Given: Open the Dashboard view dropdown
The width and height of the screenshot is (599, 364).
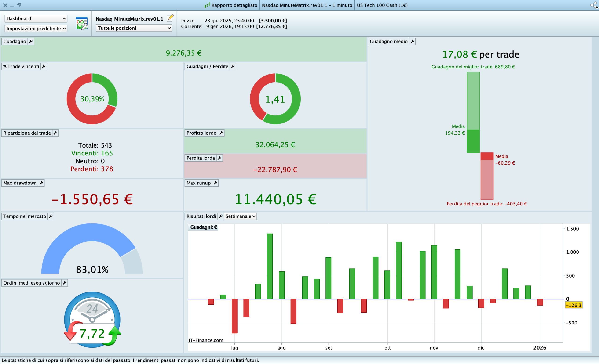Looking at the screenshot, I should 36,19.
